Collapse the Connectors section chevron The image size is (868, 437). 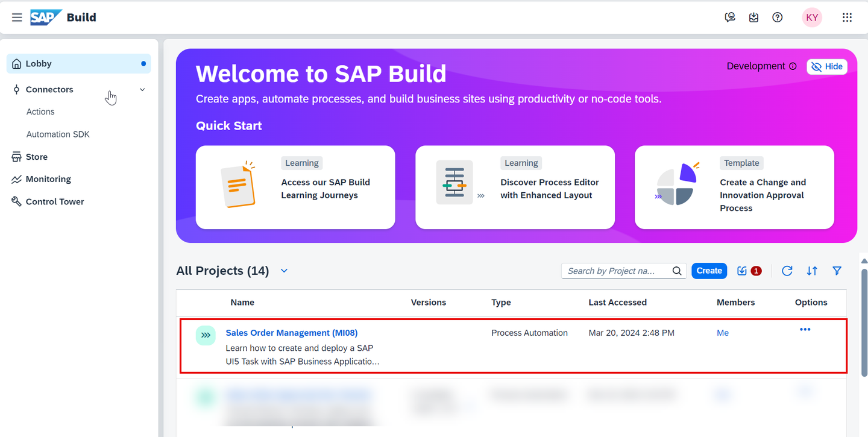[x=142, y=89]
